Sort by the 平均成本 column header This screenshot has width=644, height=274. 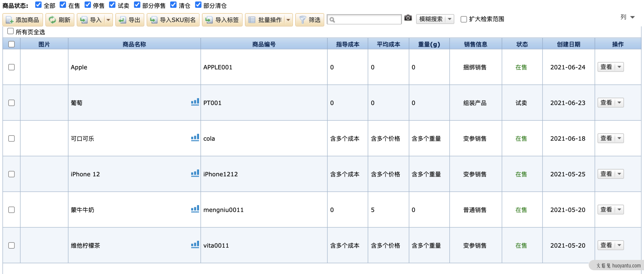click(388, 44)
